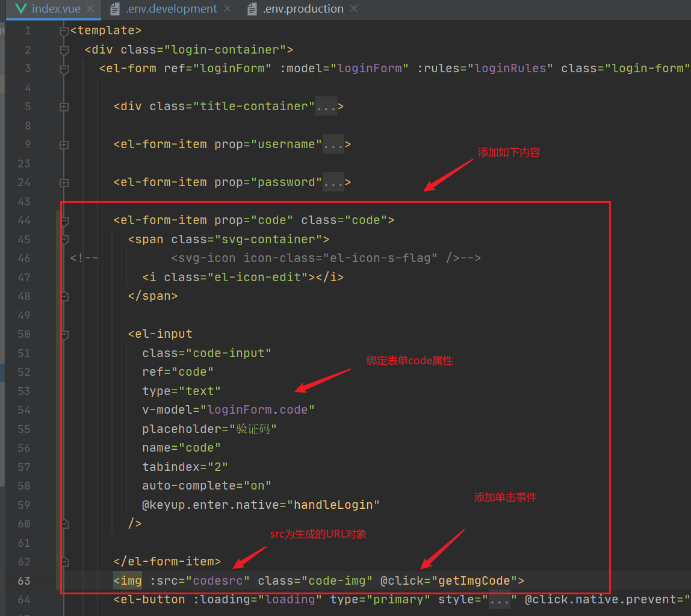Screen dimensions: 691x616
Task: Close the .env.development tab
Action: pos(228,9)
